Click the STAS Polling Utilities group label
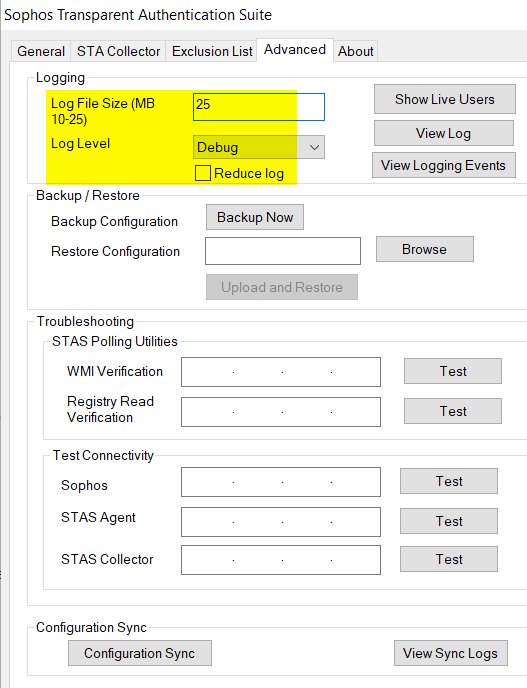 [115, 341]
